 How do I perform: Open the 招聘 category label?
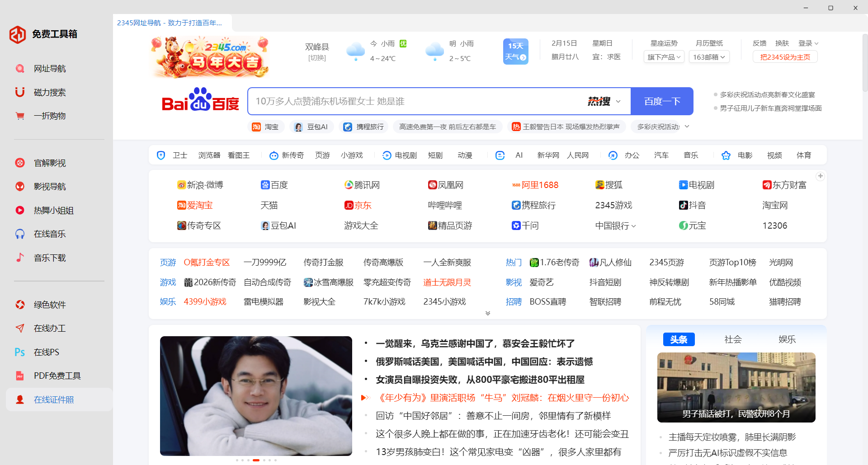(x=514, y=302)
